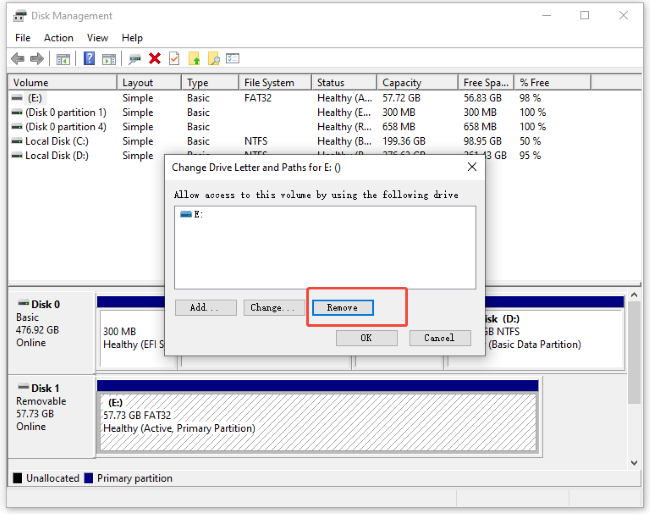
Task: Sort by Layout column header
Action: 149,82
